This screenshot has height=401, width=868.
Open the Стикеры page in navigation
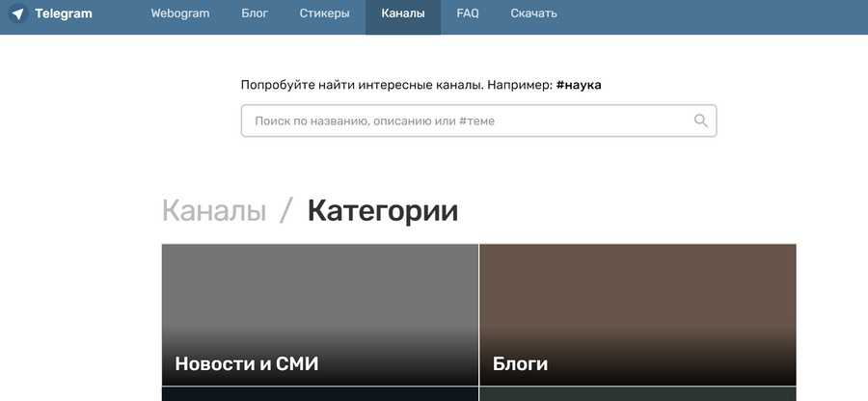click(x=325, y=14)
